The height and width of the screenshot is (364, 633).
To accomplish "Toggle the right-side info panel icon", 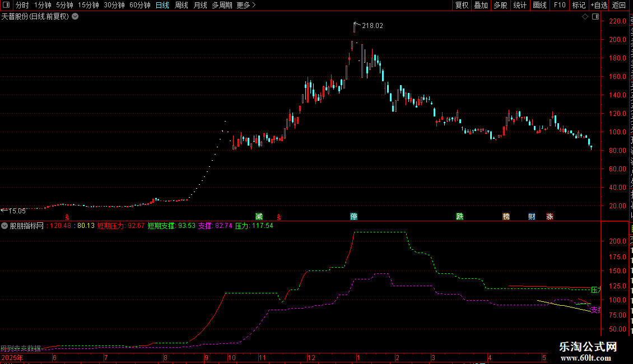I will (x=595, y=17).
